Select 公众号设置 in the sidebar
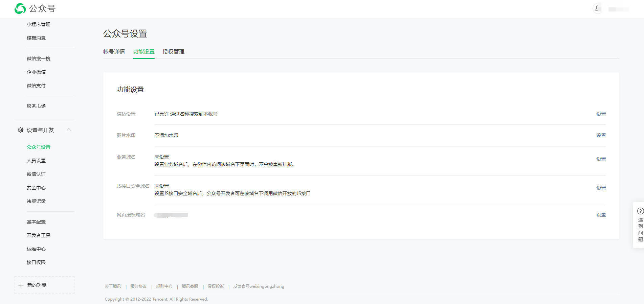Viewport: 644px width, 304px height. click(39, 147)
